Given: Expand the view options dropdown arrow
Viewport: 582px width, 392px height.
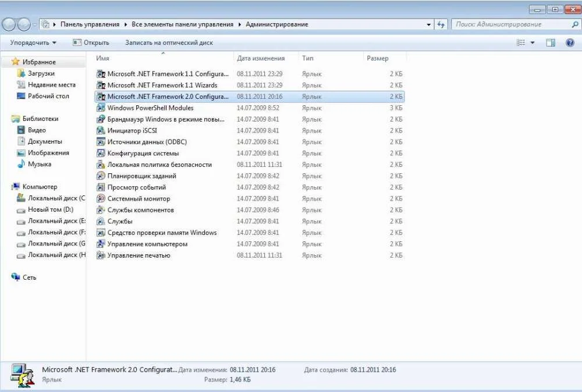Looking at the screenshot, I should (533, 42).
